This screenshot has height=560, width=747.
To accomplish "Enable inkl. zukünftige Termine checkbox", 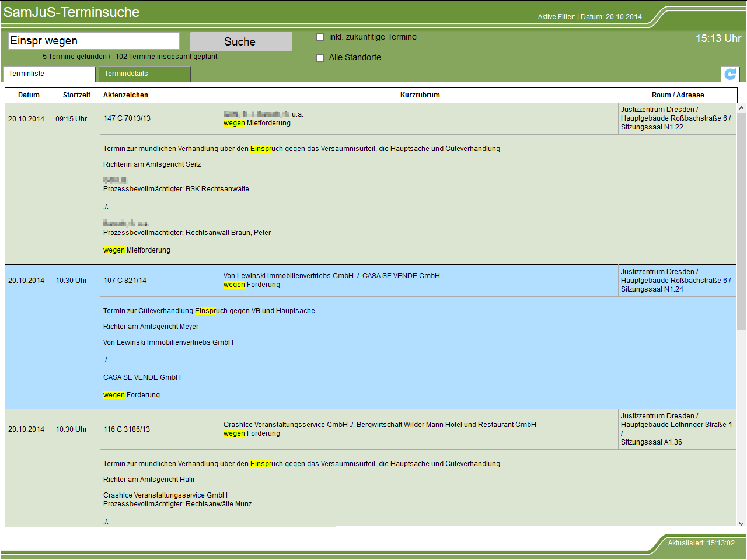I will click(320, 37).
